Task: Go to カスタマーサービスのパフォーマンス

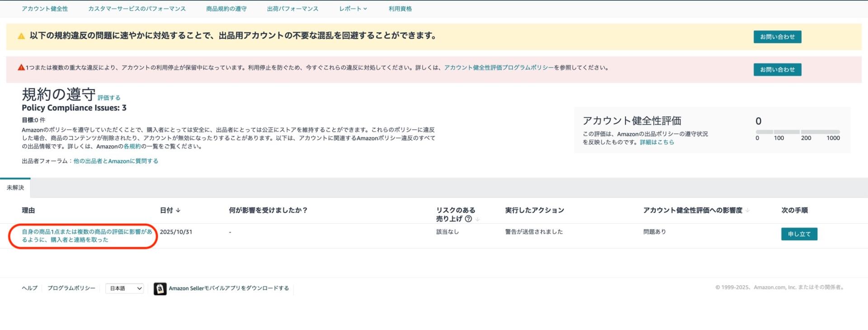Action: 137,9
